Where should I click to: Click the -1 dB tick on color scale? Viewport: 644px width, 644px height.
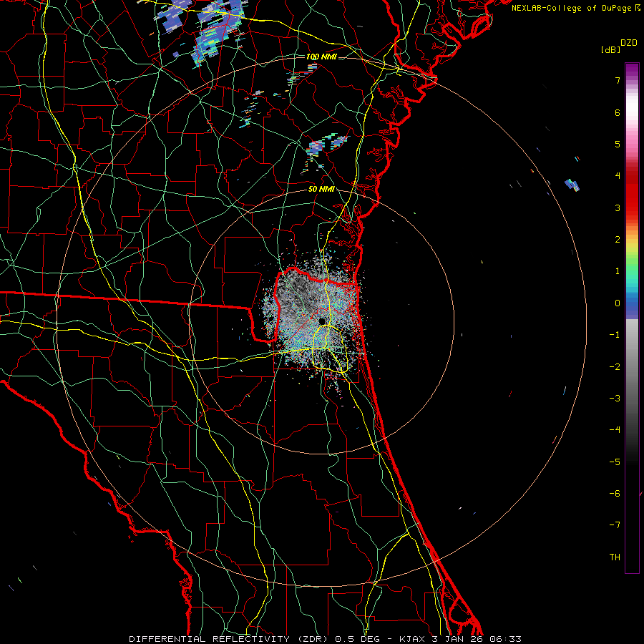615,335
